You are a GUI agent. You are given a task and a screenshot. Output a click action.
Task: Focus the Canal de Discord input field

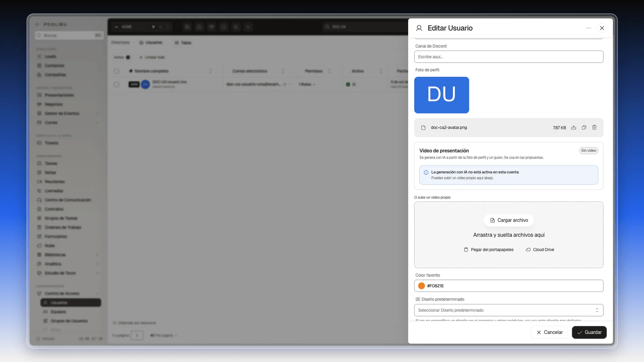(508, 57)
